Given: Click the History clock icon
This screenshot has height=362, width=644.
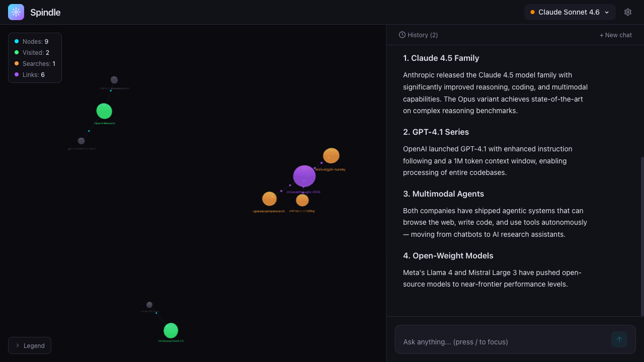Looking at the screenshot, I should (x=402, y=35).
